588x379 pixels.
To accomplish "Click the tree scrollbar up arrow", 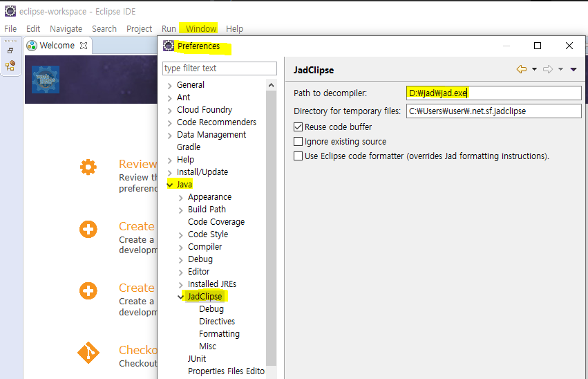I will click(x=271, y=85).
